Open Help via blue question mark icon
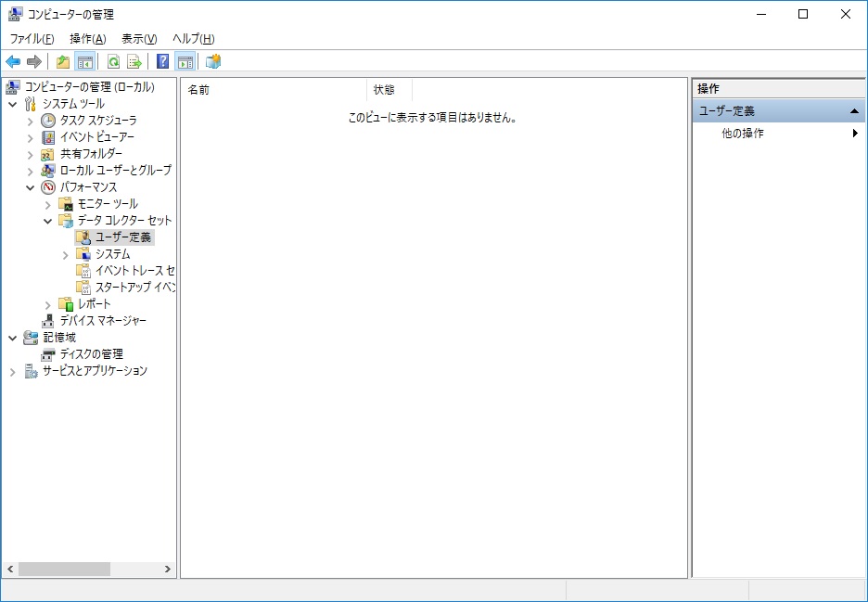Viewport: 868px width, 602px height. (163, 62)
